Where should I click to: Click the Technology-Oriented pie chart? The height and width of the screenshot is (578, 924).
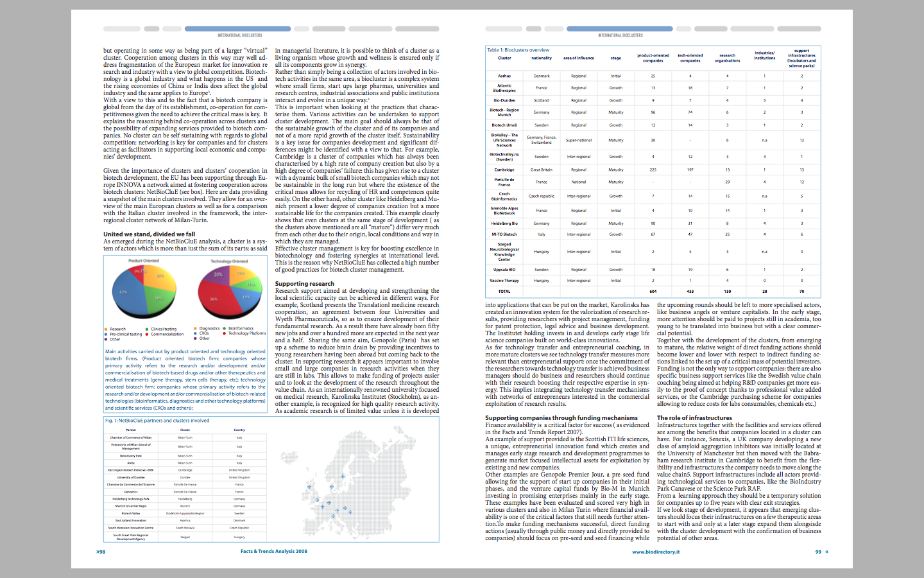pos(230,293)
